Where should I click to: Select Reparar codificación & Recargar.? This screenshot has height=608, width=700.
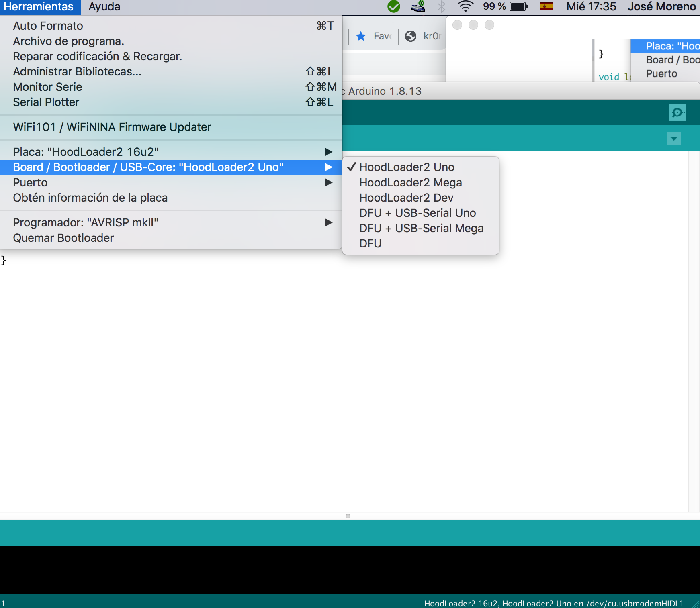pos(171,56)
